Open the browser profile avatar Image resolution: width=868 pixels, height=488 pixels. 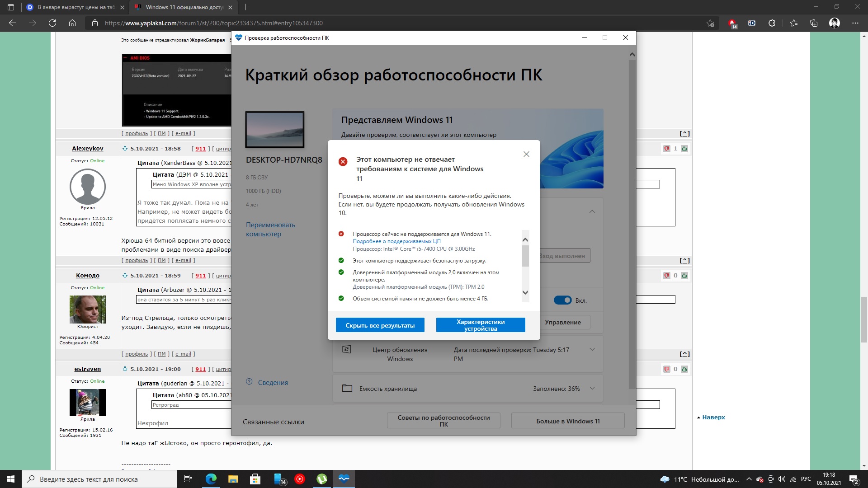click(835, 23)
